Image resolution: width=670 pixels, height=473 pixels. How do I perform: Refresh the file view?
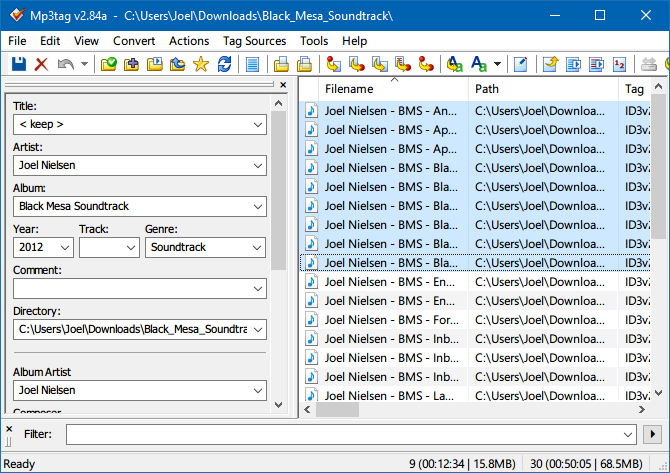[x=224, y=64]
